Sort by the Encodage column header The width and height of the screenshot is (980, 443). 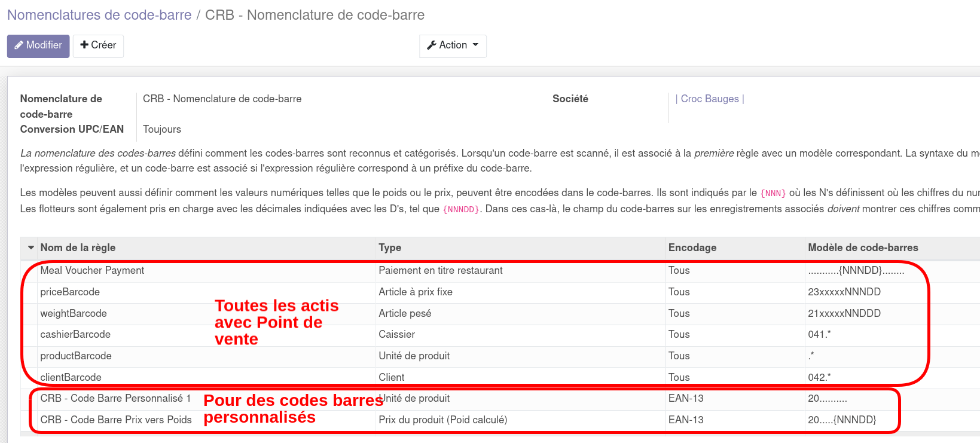click(692, 248)
